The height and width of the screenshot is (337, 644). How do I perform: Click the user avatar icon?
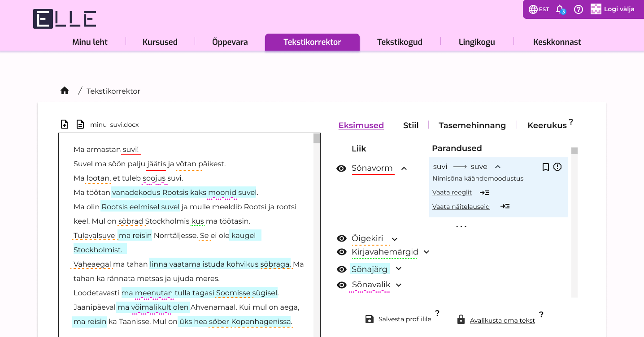596,9
